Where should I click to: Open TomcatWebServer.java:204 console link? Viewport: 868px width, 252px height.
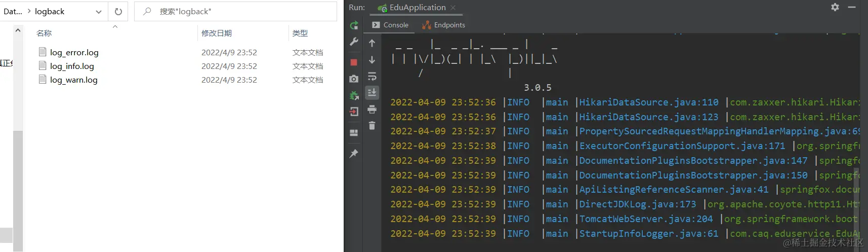tap(646, 219)
